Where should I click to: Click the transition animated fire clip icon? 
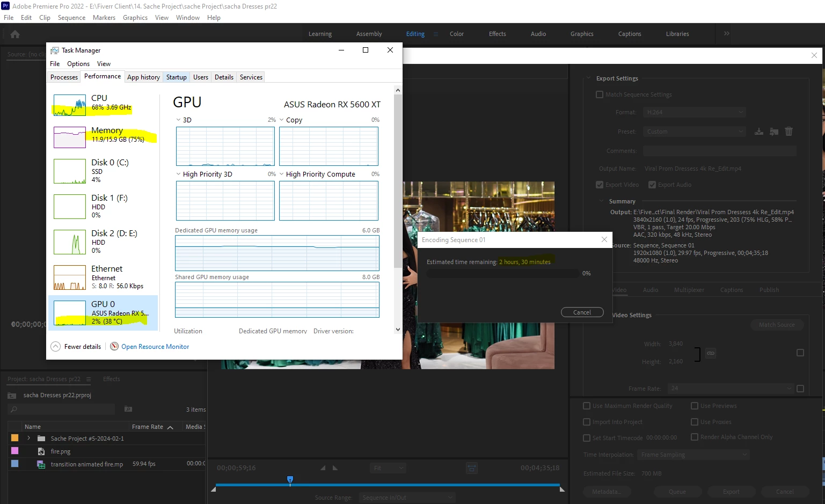click(x=41, y=464)
